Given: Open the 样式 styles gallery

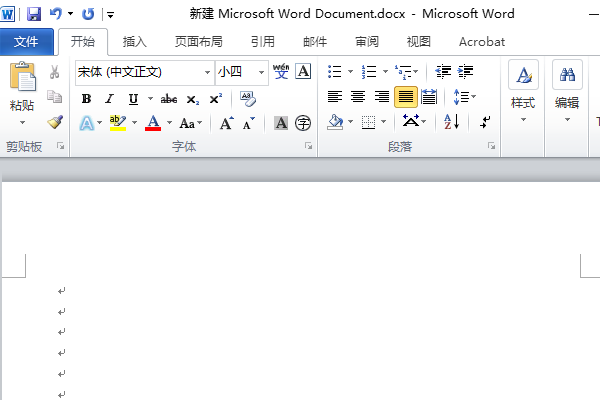Looking at the screenshot, I should (523, 92).
